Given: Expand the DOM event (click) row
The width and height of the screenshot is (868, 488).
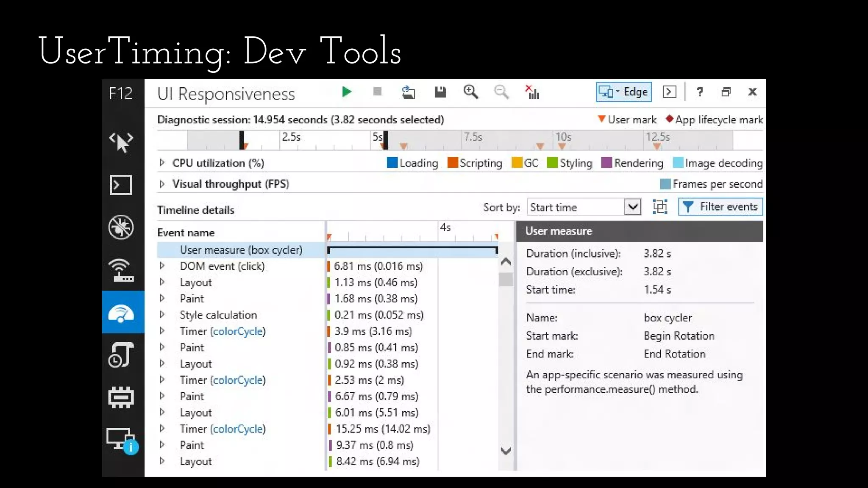Looking at the screenshot, I should point(161,266).
